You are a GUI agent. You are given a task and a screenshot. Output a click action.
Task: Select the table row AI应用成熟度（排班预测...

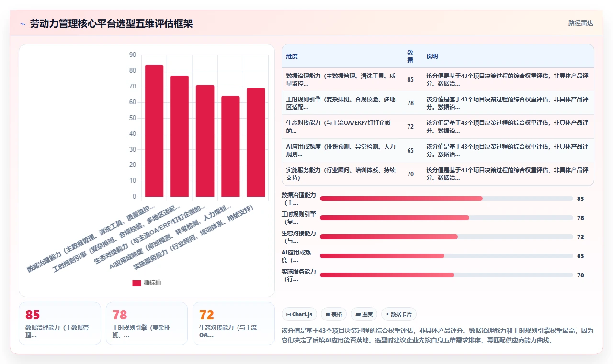[x=438, y=150]
